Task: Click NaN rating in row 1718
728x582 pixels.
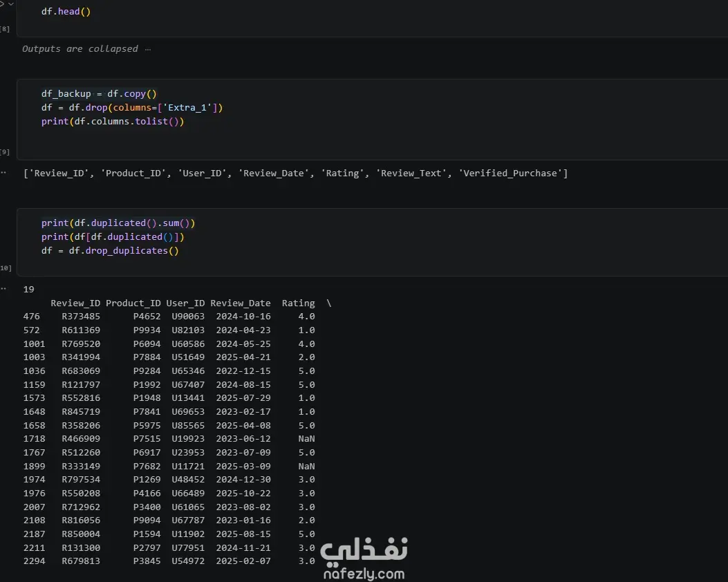Action: tap(306, 439)
